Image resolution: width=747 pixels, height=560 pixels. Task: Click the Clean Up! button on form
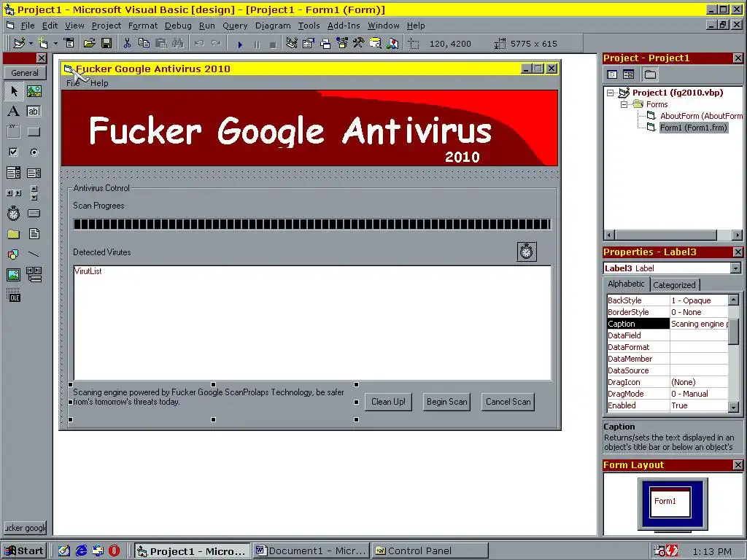click(388, 402)
